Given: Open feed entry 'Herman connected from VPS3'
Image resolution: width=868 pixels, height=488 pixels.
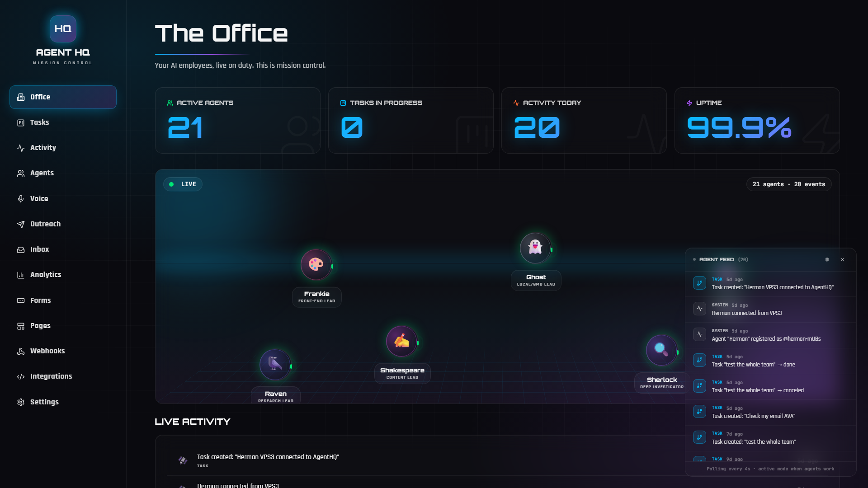Looking at the screenshot, I should (x=771, y=310).
